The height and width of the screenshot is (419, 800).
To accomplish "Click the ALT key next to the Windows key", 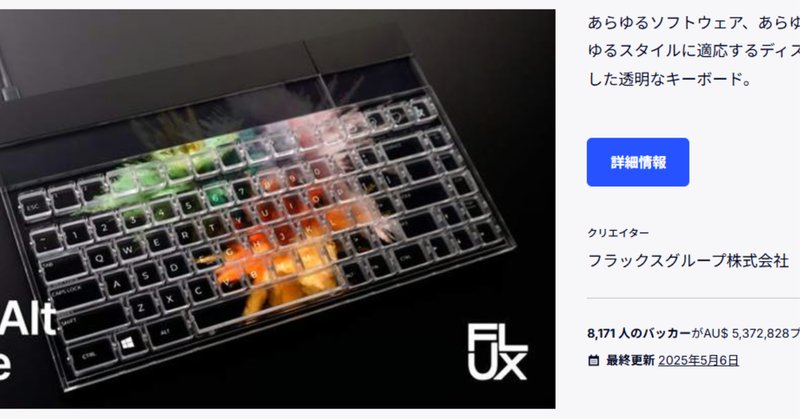I will click(x=166, y=331).
